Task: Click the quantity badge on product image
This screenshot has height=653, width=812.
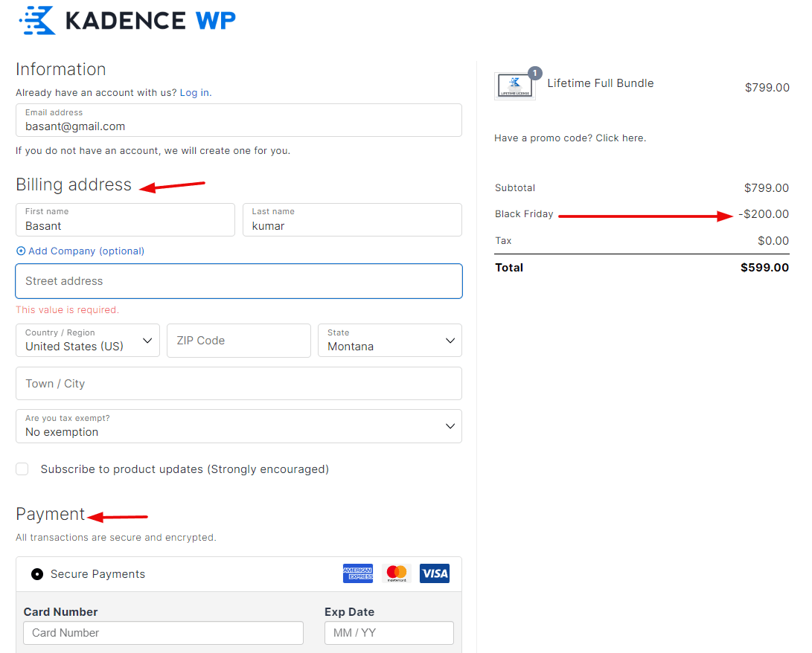Action: pyautogui.click(x=534, y=73)
